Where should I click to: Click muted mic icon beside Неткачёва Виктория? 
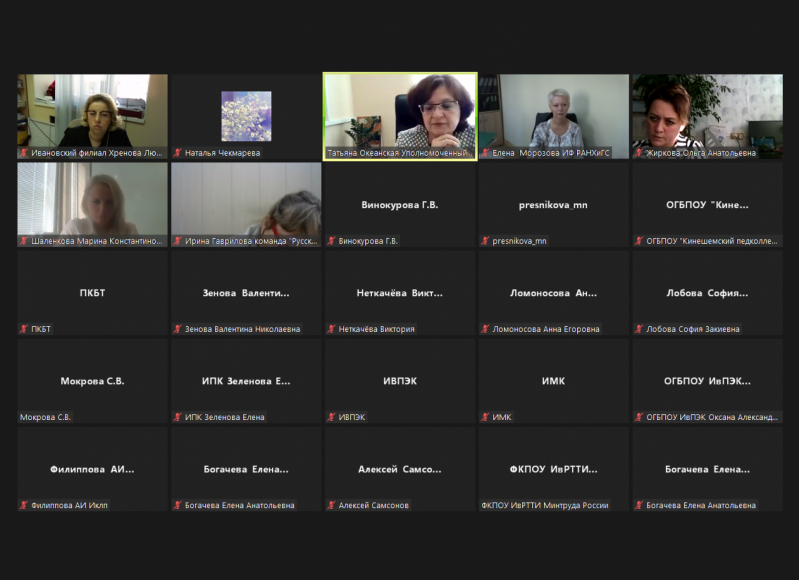click(332, 329)
